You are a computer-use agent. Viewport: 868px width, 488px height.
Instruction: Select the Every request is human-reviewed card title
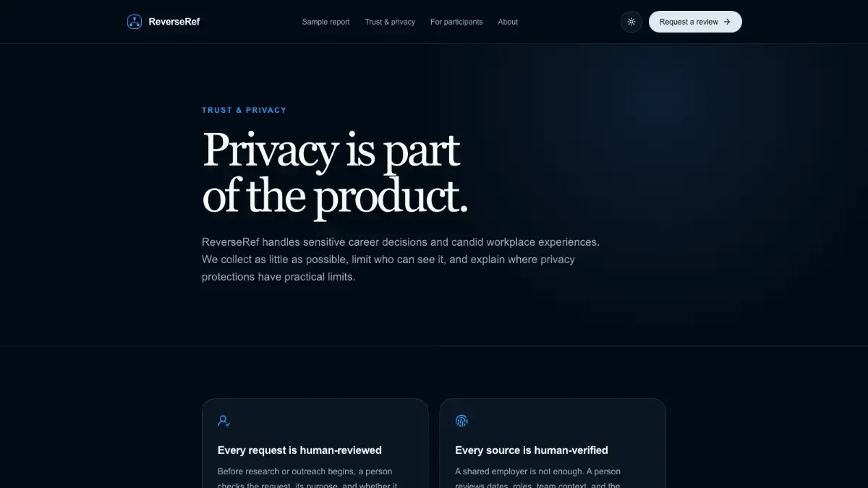pos(299,450)
